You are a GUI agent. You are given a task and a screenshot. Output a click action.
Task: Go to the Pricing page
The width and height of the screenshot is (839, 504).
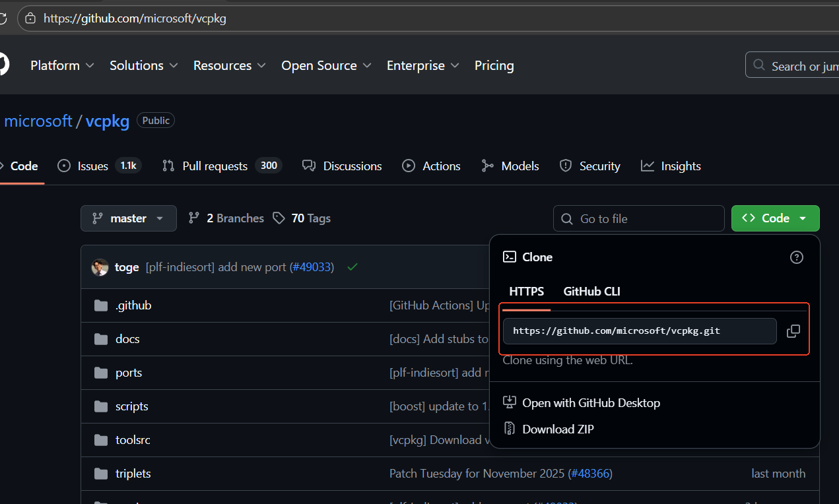pos(494,65)
